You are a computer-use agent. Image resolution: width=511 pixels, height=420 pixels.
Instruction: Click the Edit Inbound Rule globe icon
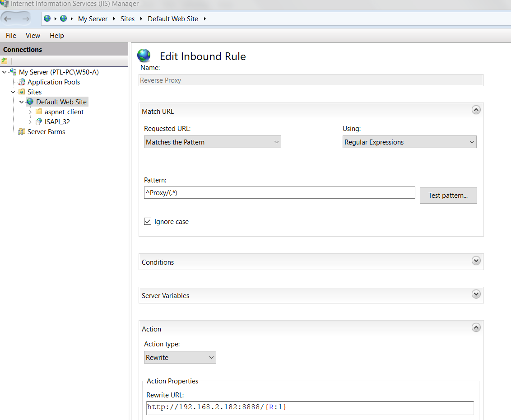pyautogui.click(x=144, y=56)
